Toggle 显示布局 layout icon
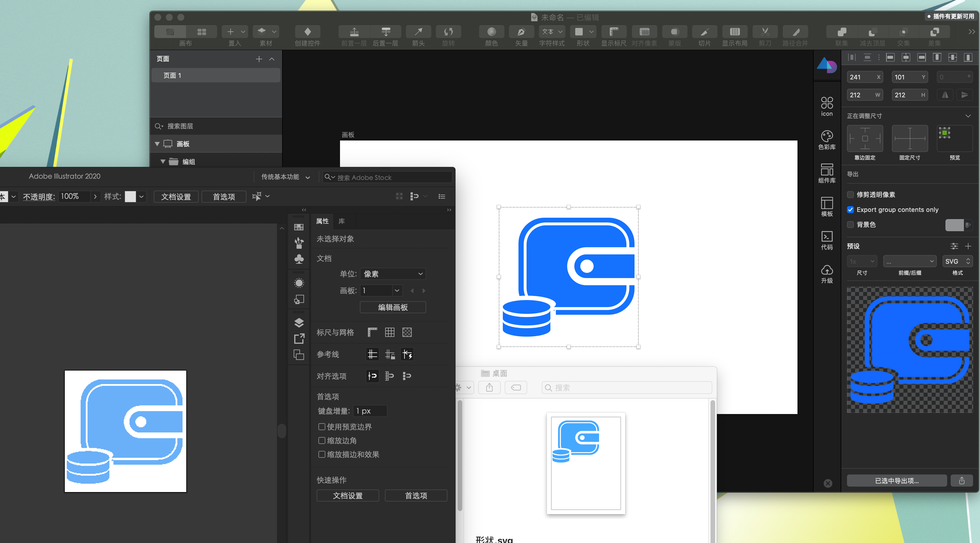 [735, 32]
